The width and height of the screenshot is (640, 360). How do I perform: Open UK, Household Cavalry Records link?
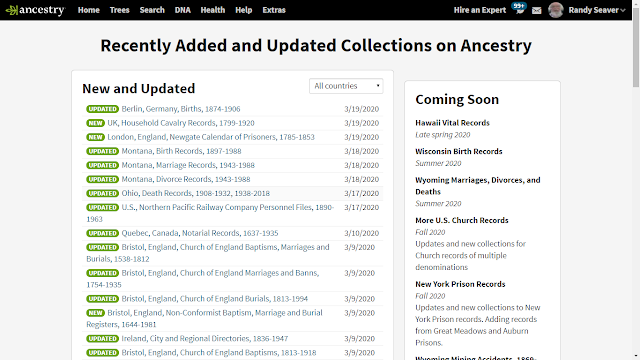pyautogui.click(x=181, y=123)
